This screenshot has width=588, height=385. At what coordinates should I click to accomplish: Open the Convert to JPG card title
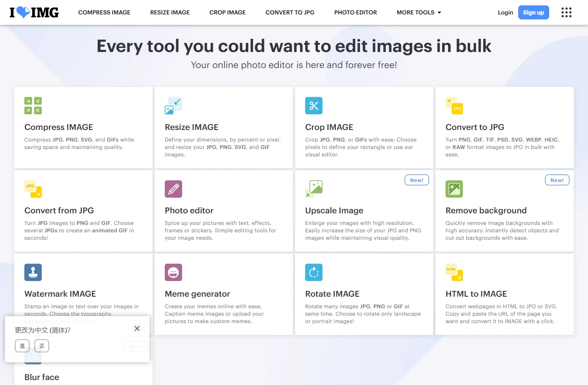point(475,127)
